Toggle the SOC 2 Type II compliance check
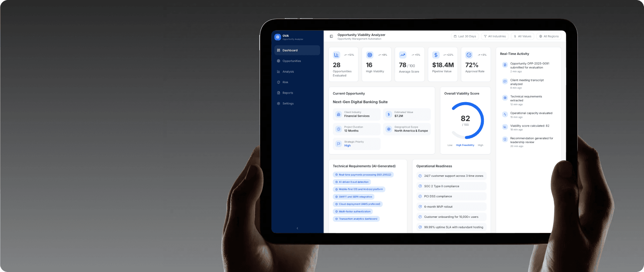This screenshot has height=272, width=644. tap(420, 186)
